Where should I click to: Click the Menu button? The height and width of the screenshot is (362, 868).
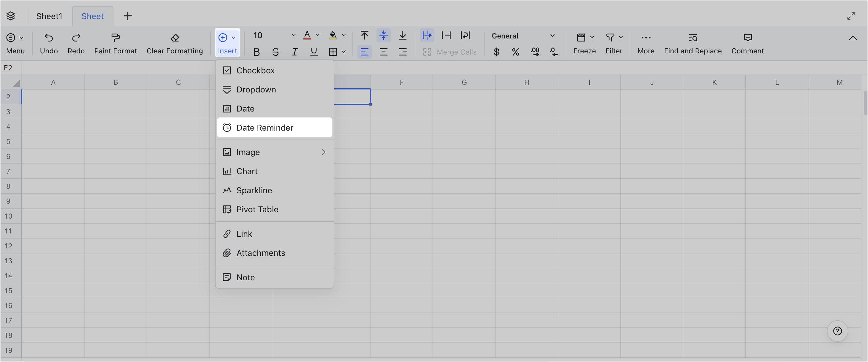click(x=15, y=43)
